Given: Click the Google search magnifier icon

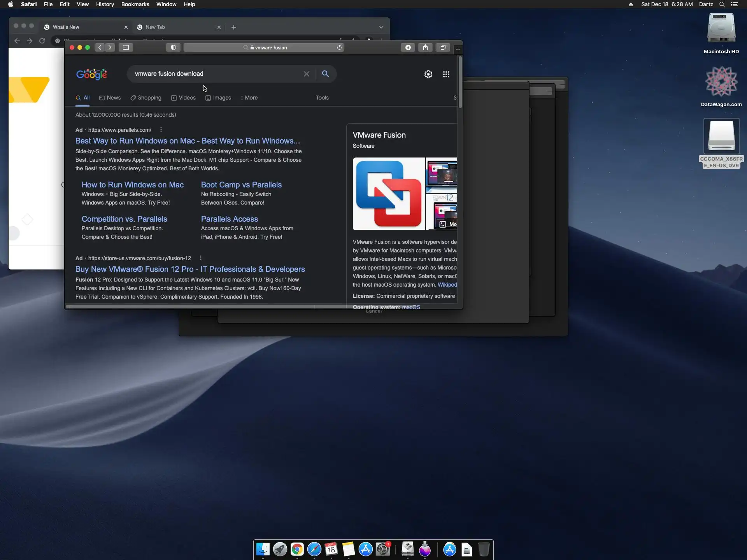Looking at the screenshot, I should [325, 74].
